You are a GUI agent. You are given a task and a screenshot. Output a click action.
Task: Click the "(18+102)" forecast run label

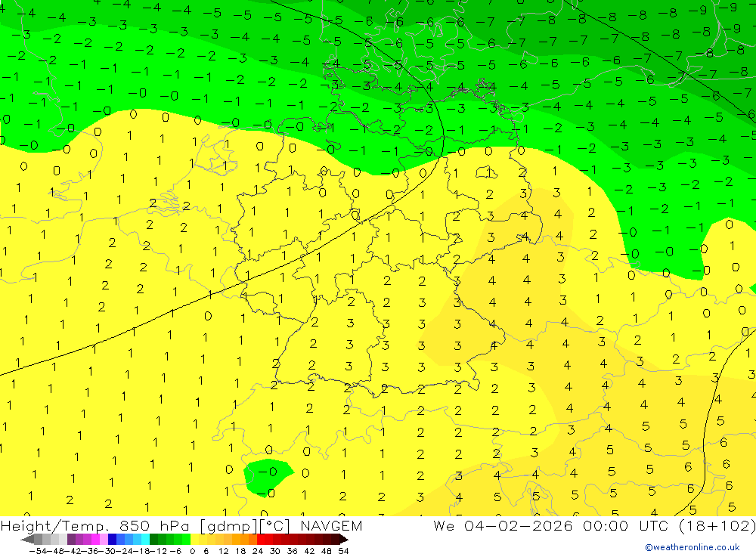(x=717, y=525)
